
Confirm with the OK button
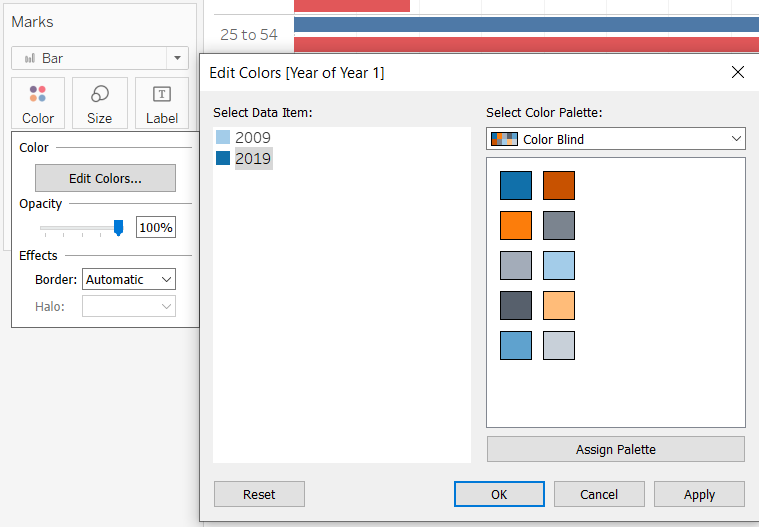[499, 494]
